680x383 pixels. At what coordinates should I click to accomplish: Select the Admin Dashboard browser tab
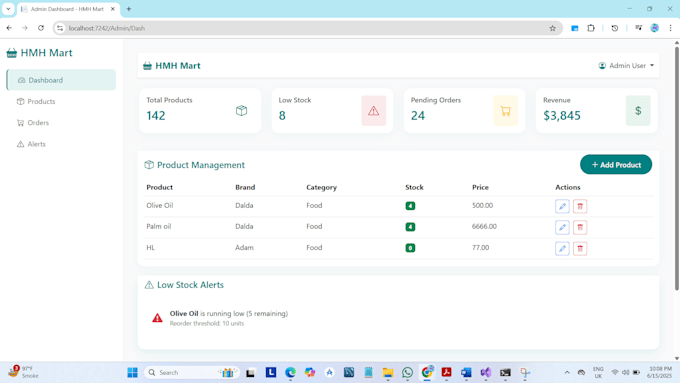[x=68, y=9]
